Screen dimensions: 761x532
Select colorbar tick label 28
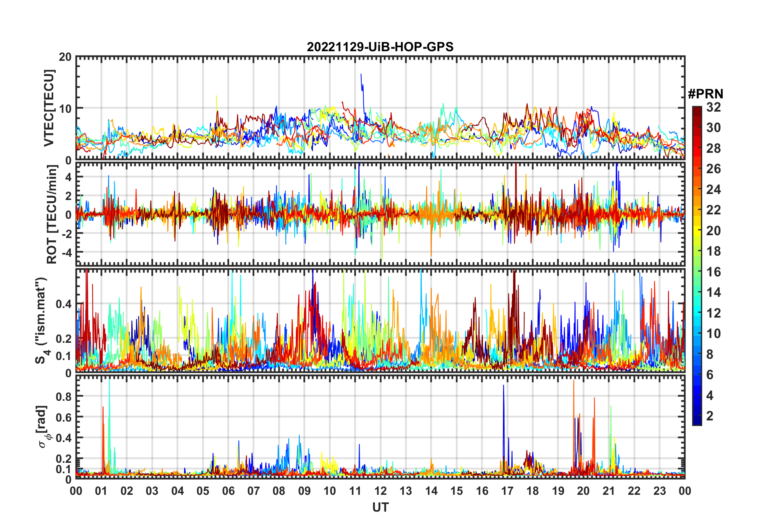(x=713, y=148)
